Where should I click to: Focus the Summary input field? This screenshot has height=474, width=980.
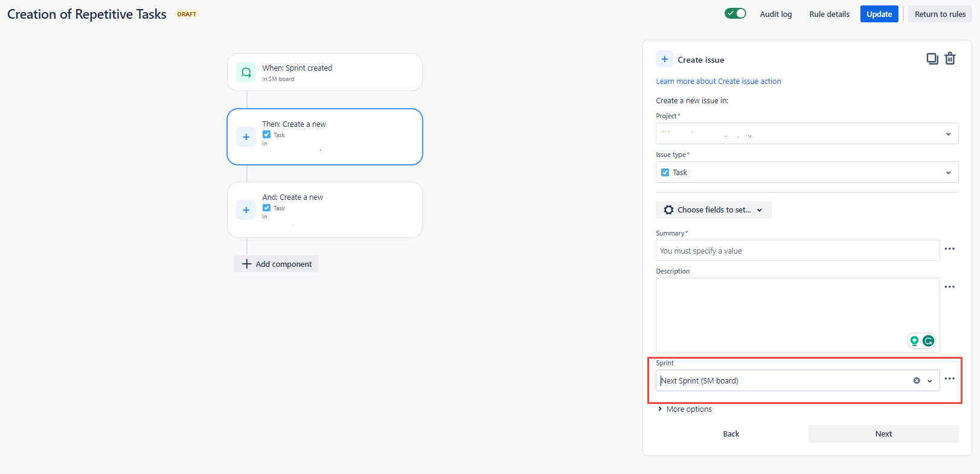[x=798, y=251]
